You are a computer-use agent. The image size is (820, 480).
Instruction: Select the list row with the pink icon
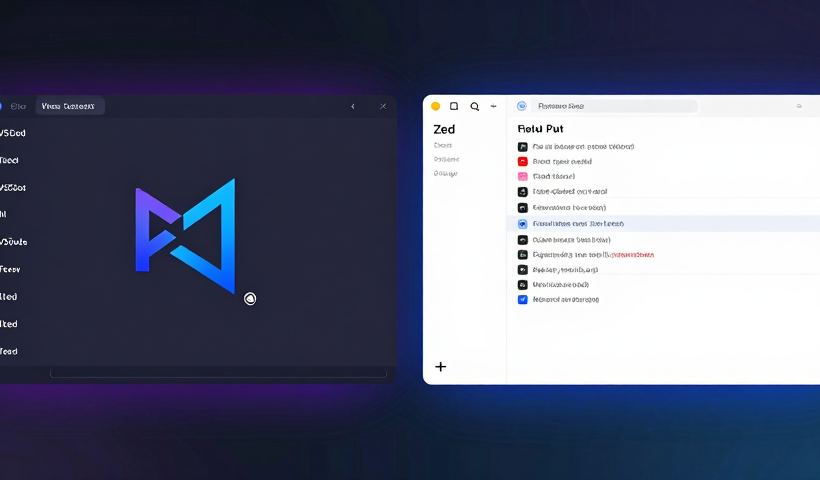point(663,176)
